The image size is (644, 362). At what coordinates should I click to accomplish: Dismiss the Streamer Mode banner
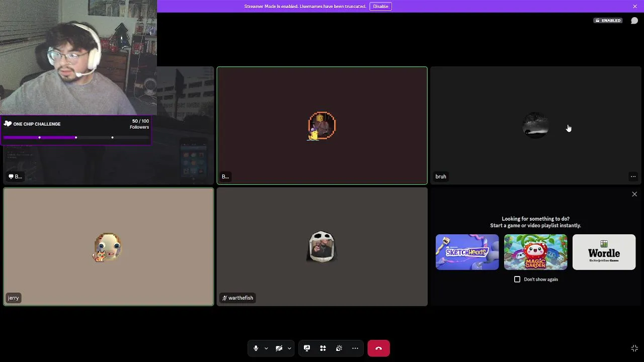click(x=635, y=7)
